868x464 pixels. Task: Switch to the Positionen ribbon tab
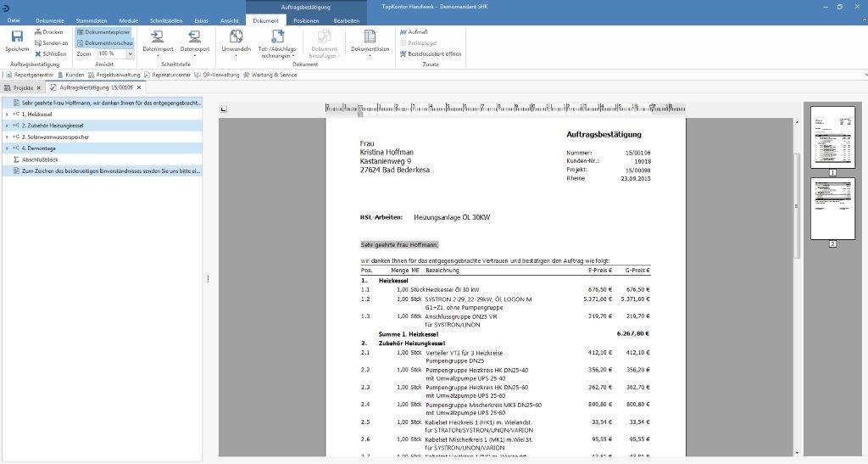click(306, 20)
